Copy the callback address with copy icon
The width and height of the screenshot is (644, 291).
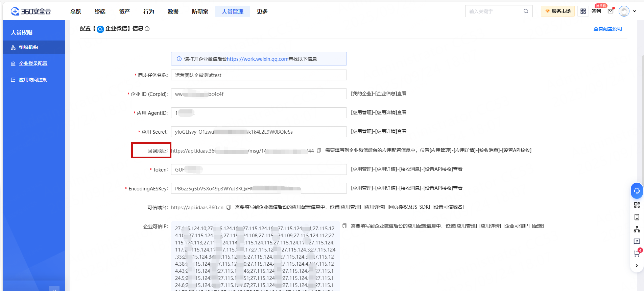pyautogui.click(x=318, y=151)
